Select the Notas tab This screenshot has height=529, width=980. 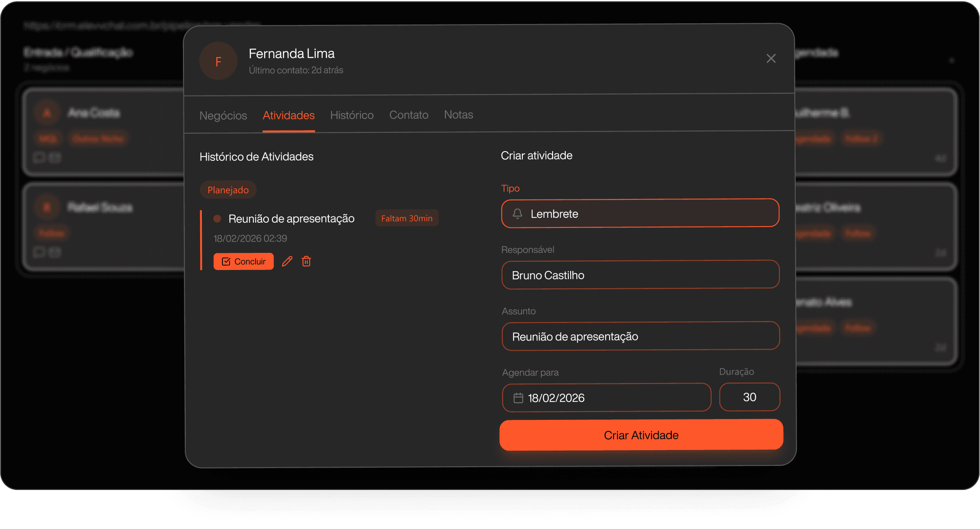coord(458,114)
